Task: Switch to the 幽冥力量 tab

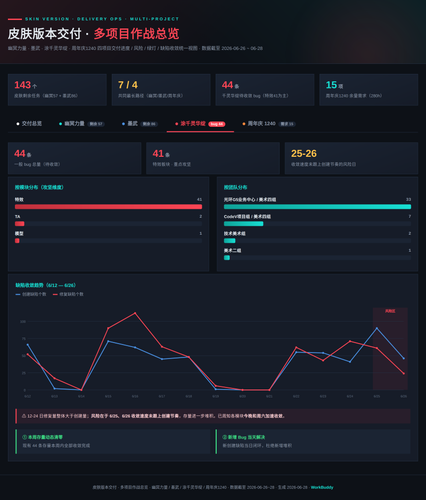Action: click(82, 124)
